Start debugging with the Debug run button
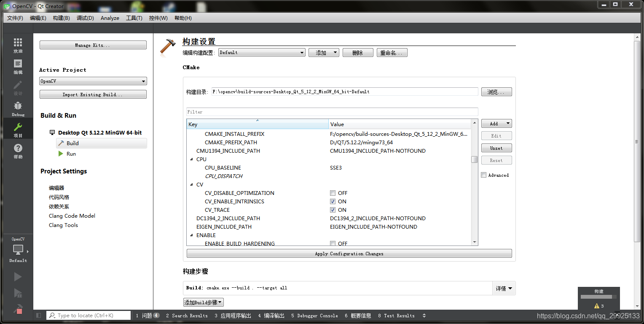The height and width of the screenshot is (324, 644). click(18, 293)
